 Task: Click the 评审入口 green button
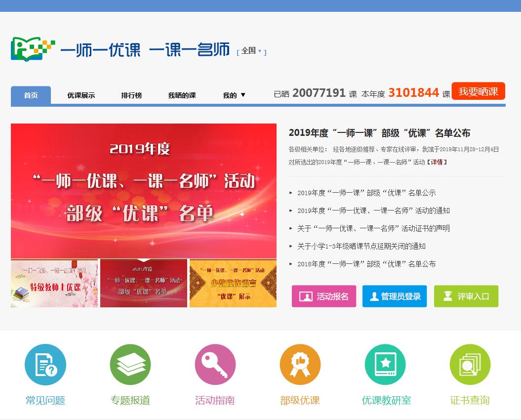click(x=466, y=296)
